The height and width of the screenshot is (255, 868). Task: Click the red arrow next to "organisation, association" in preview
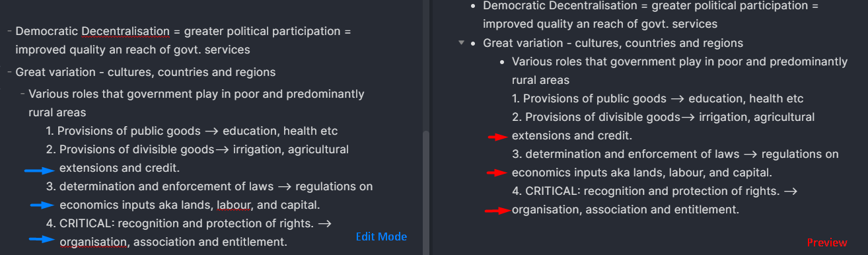click(x=497, y=211)
